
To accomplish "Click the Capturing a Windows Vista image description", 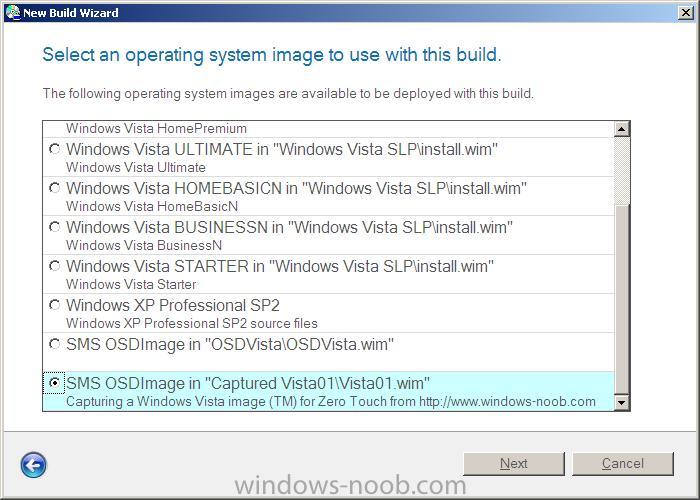I will 331,401.
